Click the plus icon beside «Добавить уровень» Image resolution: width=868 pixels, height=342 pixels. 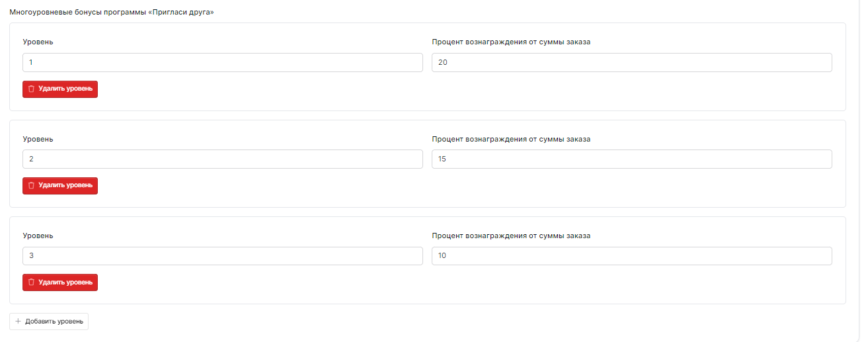[x=18, y=321]
